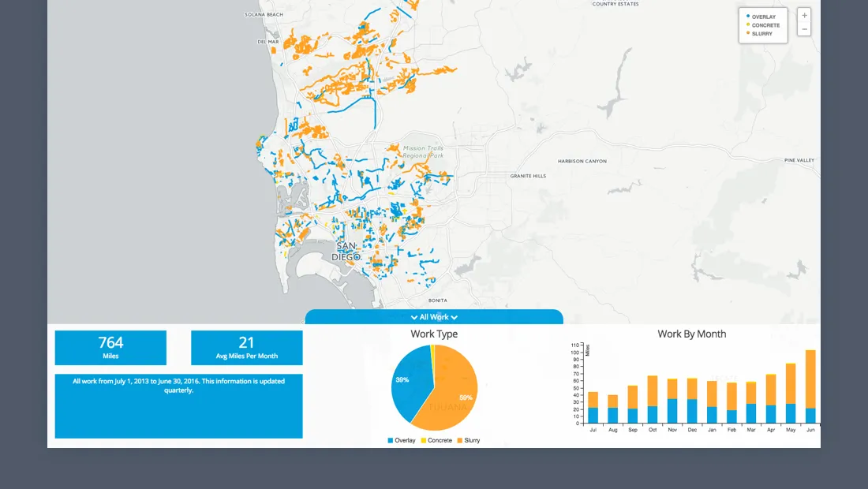Click the zoom out minus icon on the map

point(804,29)
